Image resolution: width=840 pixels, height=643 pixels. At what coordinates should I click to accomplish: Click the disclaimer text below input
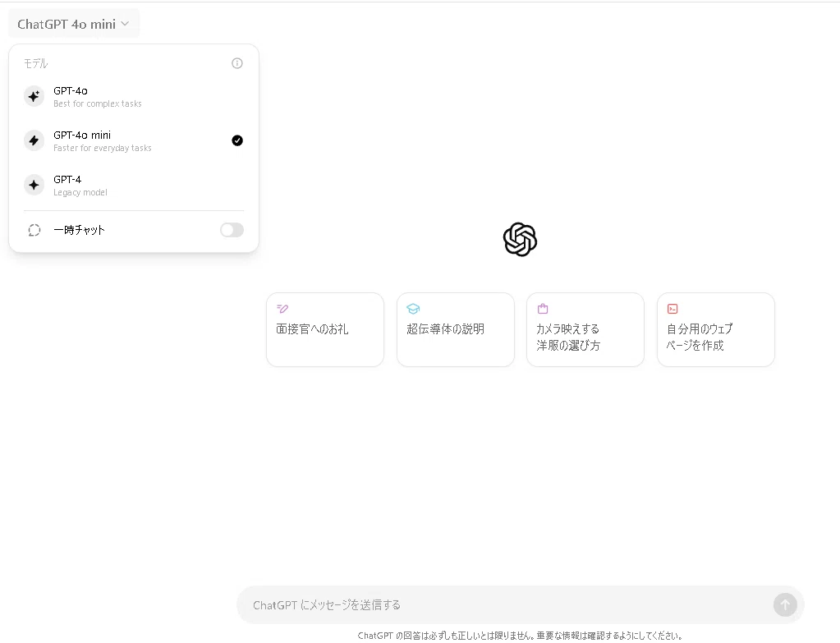click(520, 636)
